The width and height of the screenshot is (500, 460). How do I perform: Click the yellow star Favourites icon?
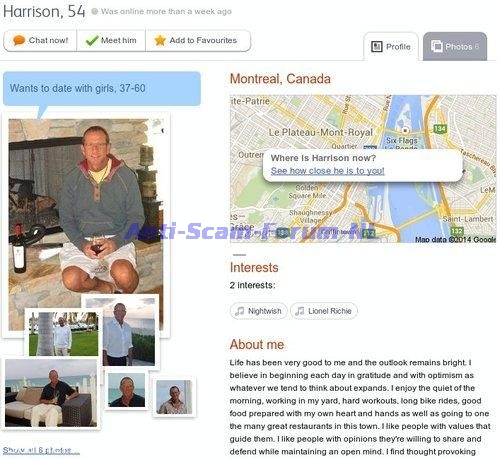click(160, 40)
